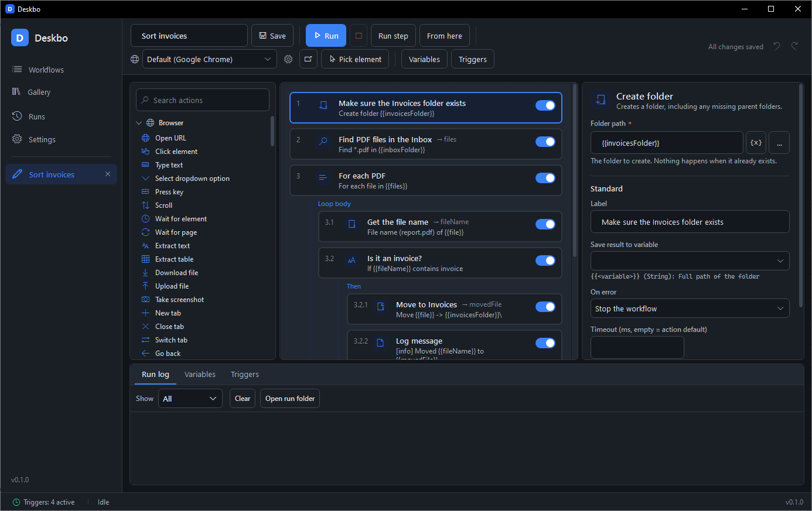Click the Save button

[272, 36]
